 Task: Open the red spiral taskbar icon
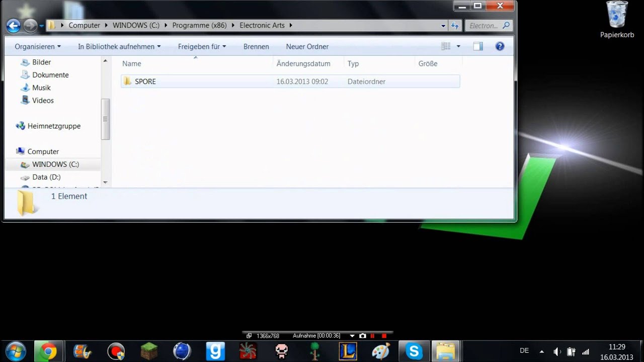point(248,351)
